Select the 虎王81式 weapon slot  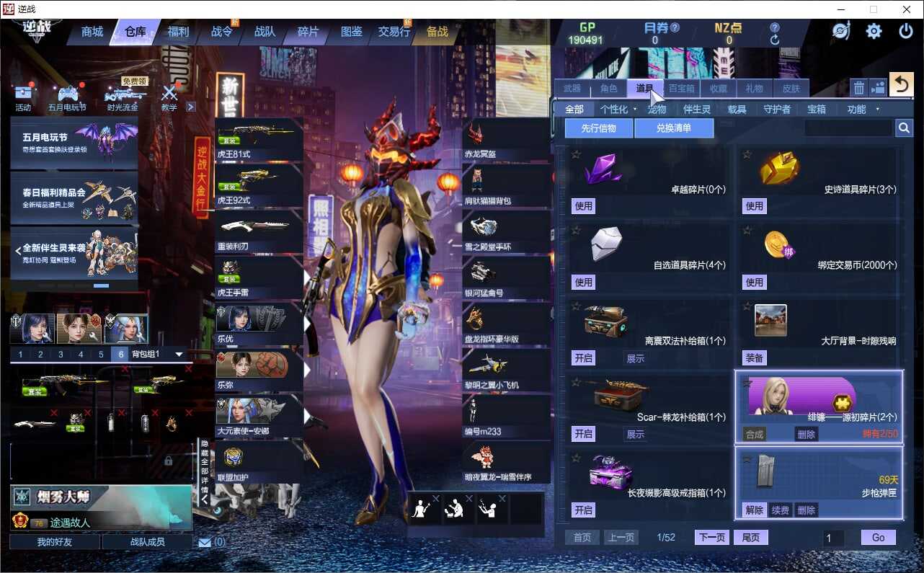tap(259, 141)
